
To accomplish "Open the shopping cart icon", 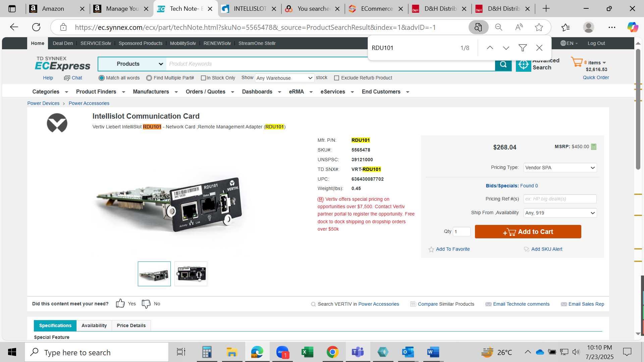I will pos(577,62).
